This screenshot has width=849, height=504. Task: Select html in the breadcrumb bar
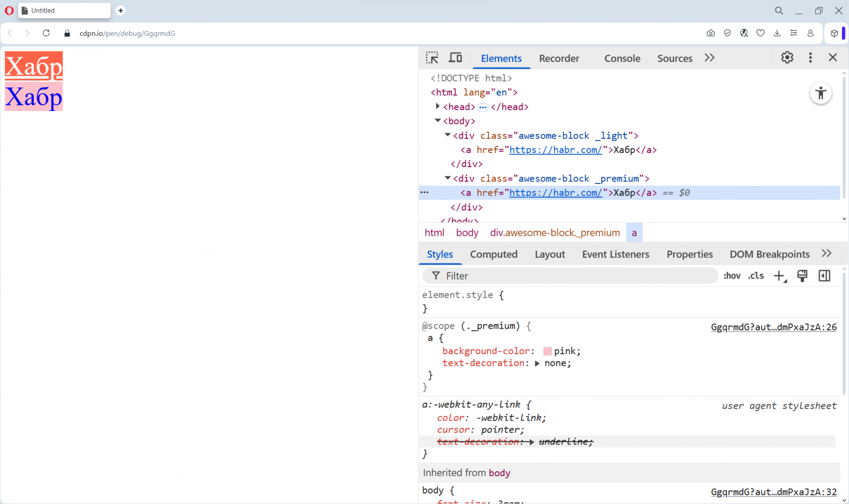(x=434, y=232)
